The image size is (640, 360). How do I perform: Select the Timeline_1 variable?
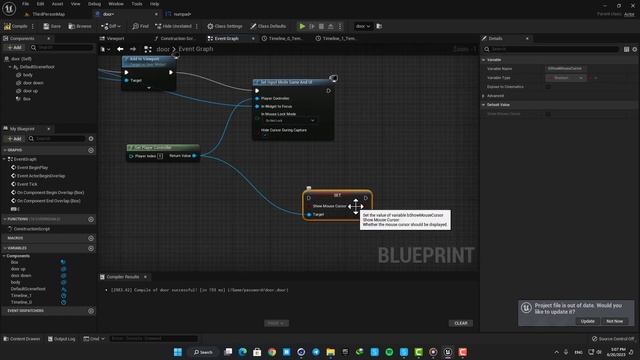[21, 296]
